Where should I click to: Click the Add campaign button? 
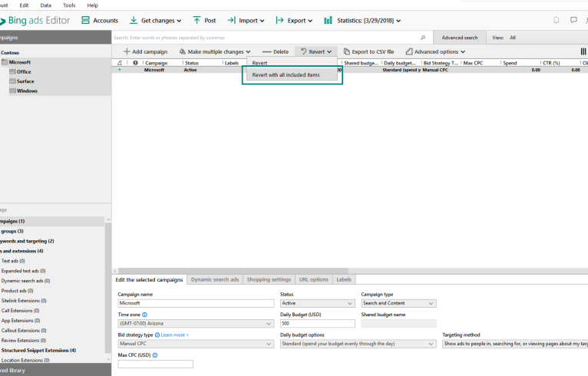coord(145,51)
